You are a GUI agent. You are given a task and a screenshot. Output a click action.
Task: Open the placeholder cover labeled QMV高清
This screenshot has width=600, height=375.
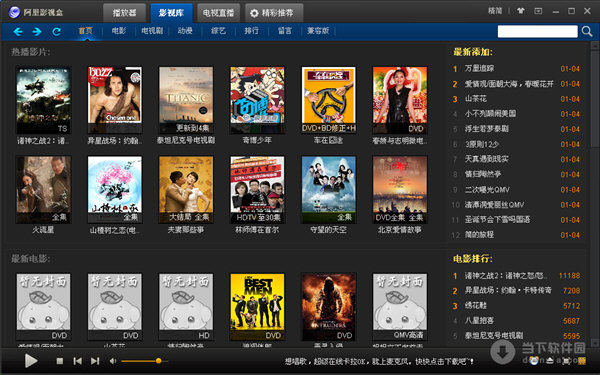click(400, 307)
